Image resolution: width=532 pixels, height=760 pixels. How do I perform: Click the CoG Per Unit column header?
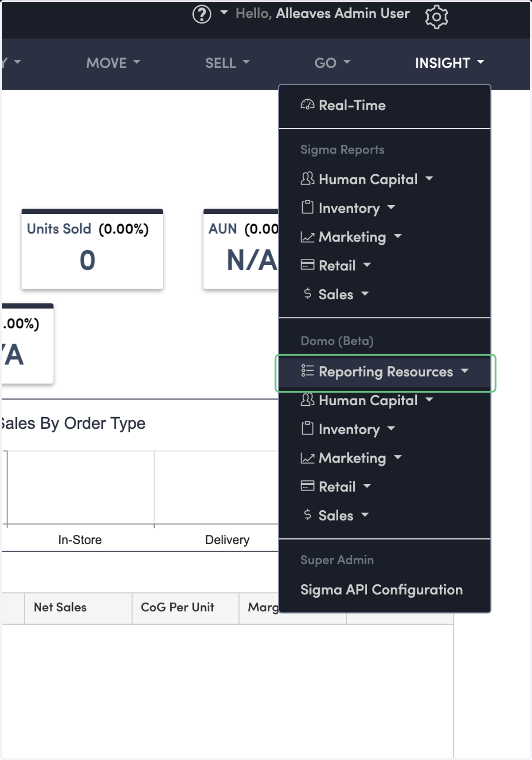(185, 608)
